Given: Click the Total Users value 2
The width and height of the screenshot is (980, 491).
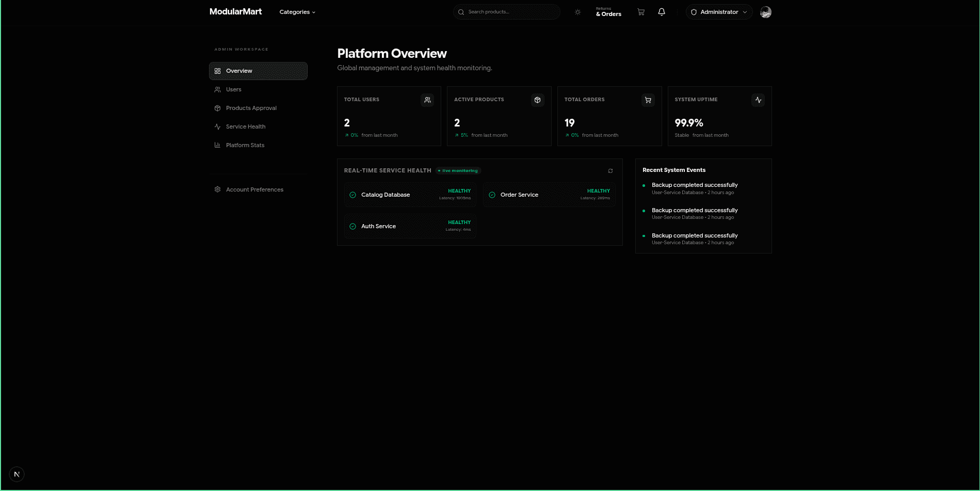Looking at the screenshot, I should (x=347, y=123).
